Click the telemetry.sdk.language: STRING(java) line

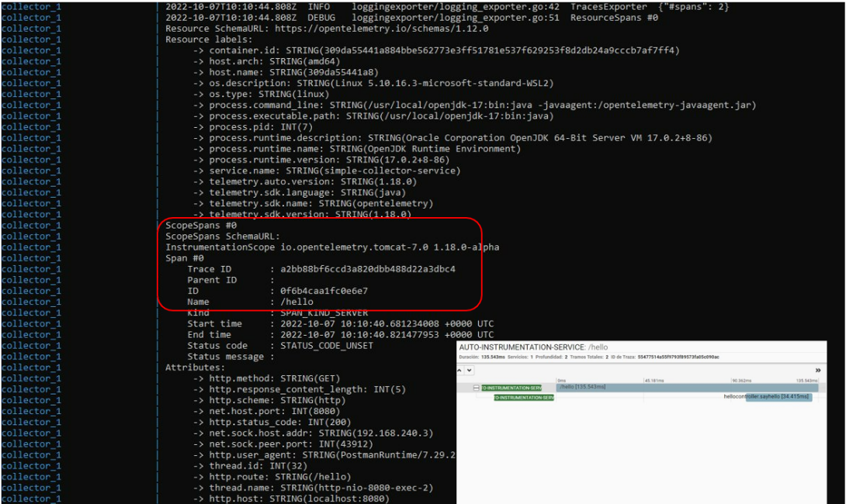coord(300,192)
